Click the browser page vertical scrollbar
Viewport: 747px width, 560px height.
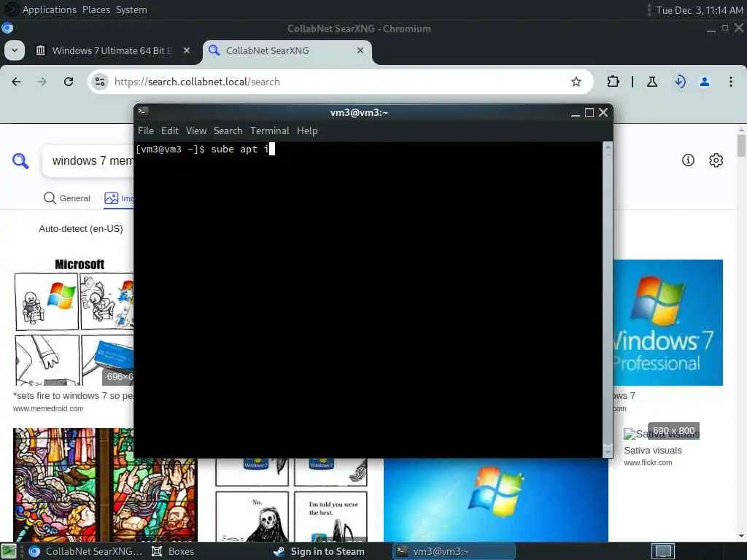click(742, 333)
